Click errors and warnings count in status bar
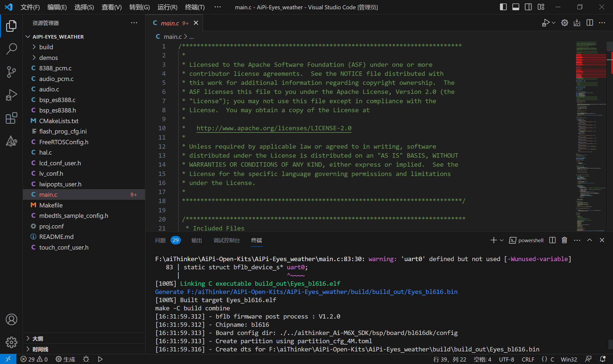613x364 pixels. 34,359
